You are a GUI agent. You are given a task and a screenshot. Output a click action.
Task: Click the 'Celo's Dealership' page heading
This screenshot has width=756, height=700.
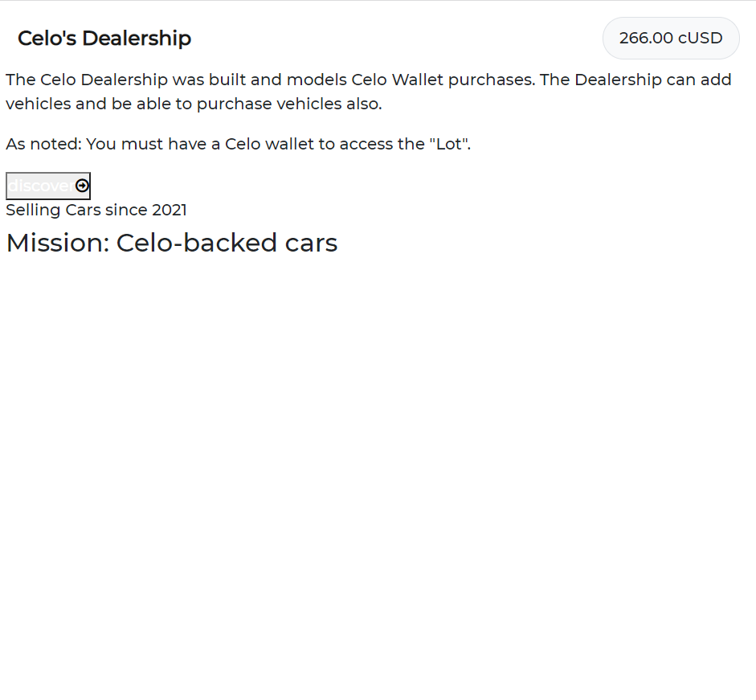click(104, 38)
